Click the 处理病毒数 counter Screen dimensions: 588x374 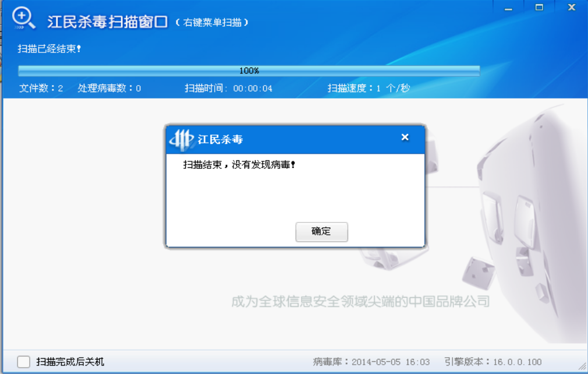coord(109,89)
